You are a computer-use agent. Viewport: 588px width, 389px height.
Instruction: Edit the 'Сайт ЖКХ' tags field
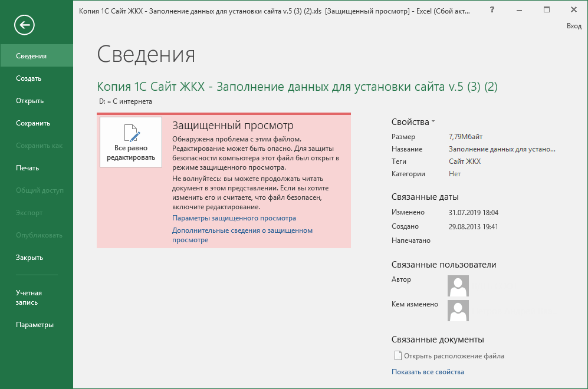tap(465, 161)
